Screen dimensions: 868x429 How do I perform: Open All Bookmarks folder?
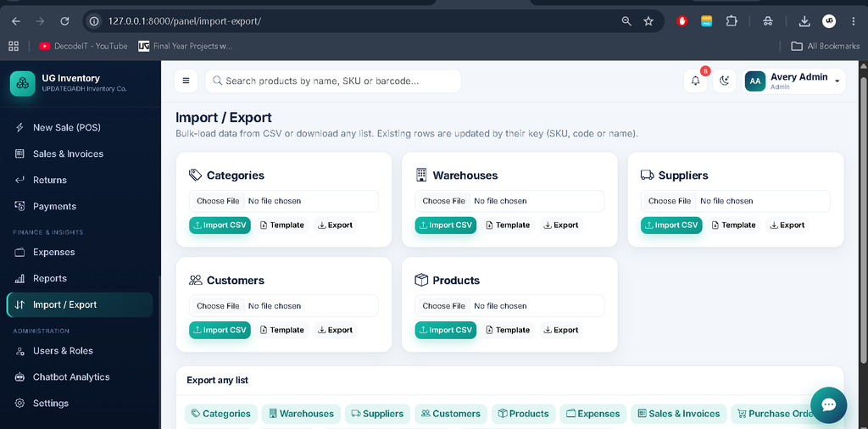pyautogui.click(x=826, y=46)
